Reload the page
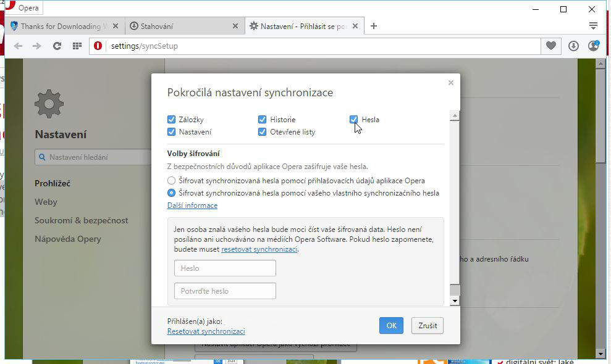This screenshot has height=364, width=611. pyautogui.click(x=57, y=46)
